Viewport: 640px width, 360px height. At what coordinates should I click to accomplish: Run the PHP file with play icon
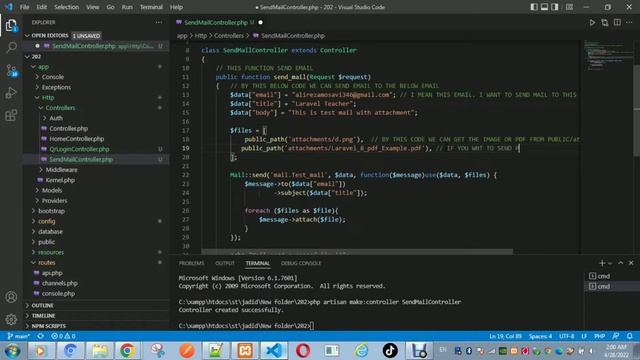coord(592,22)
